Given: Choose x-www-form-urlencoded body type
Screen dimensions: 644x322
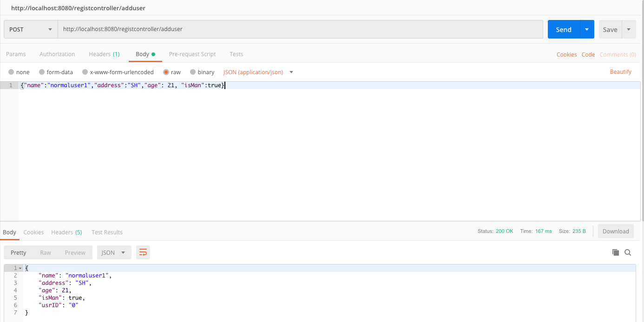Looking at the screenshot, I should tap(118, 72).
